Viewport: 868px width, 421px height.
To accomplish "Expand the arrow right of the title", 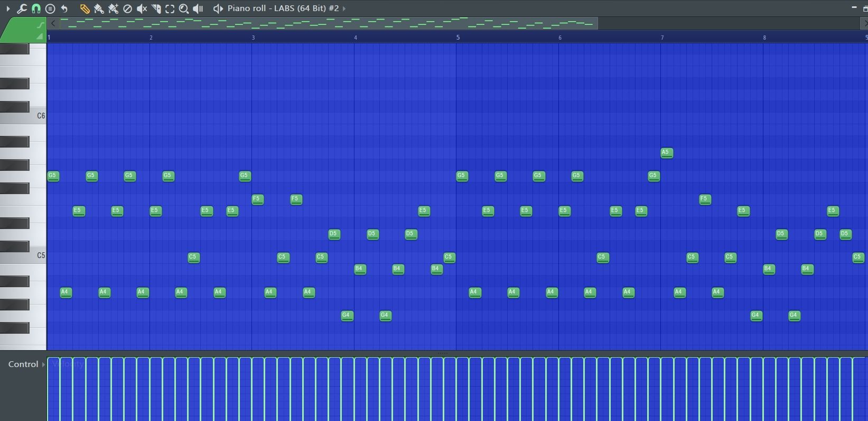I will pyautogui.click(x=344, y=8).
